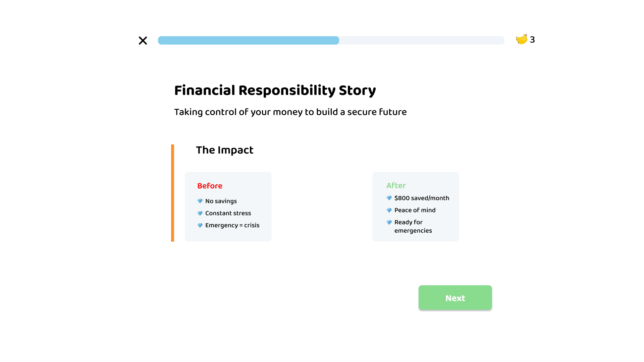Select The Impact section heading
This screenshot has width=644, height=362.
pos(225,150)
